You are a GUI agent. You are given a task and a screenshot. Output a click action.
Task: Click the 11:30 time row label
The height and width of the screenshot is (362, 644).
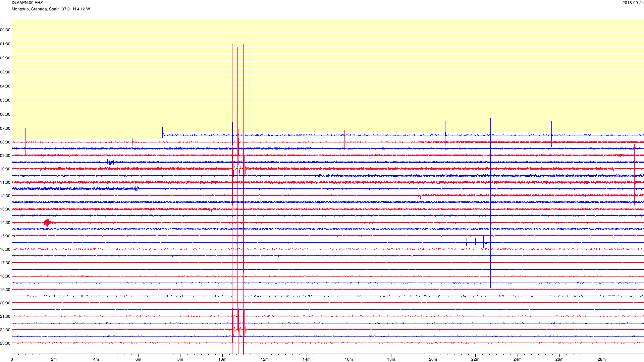coord(5,182)
